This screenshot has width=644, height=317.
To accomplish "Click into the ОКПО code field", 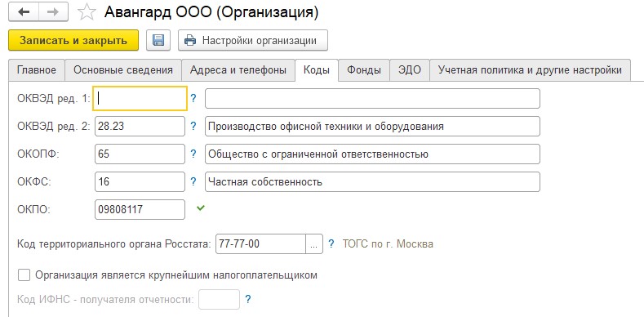I will click(x=140, y=210).
